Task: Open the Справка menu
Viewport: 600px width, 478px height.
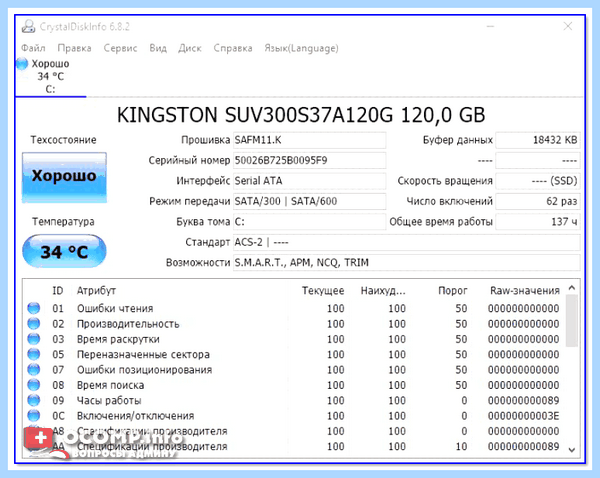Action: [x=233, y=48]
